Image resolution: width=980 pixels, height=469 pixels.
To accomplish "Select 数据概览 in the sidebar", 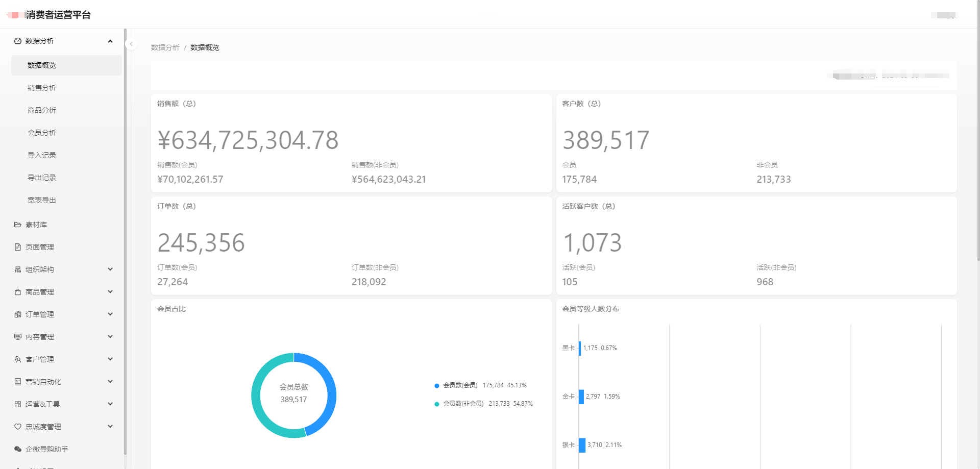I will 66,65.
